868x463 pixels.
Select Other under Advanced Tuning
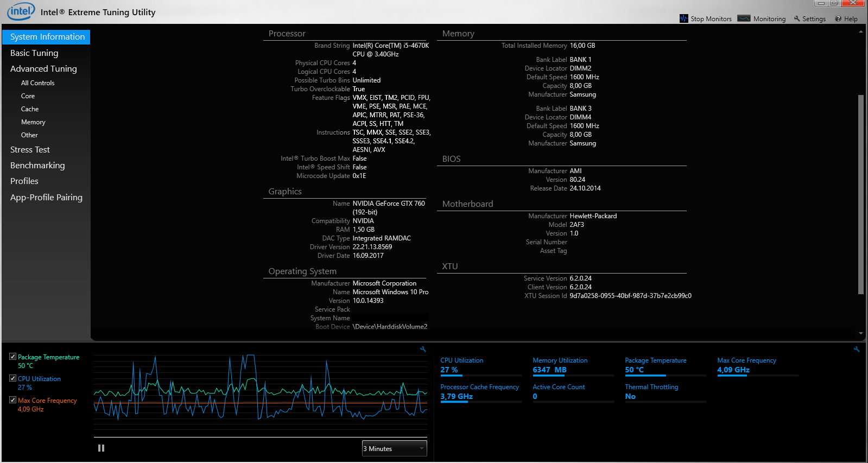click(x=29, y=135)
